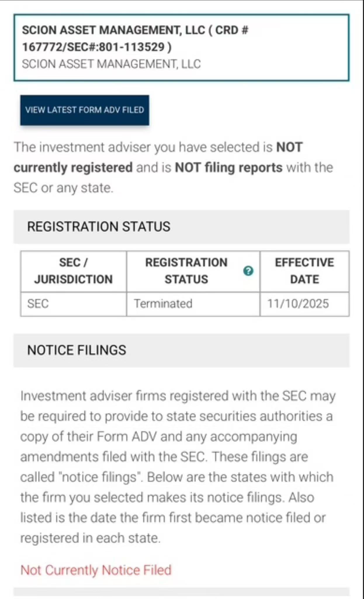Click the SEC or any state text

tap(63, 188)
